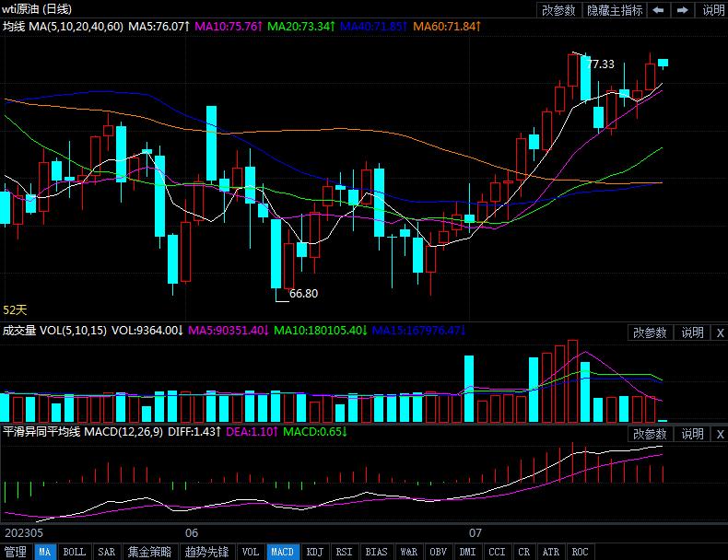Viewport: 728px width, 560px height.
Task: Switch to the RSI indicator tab
Action: point(344,552)
